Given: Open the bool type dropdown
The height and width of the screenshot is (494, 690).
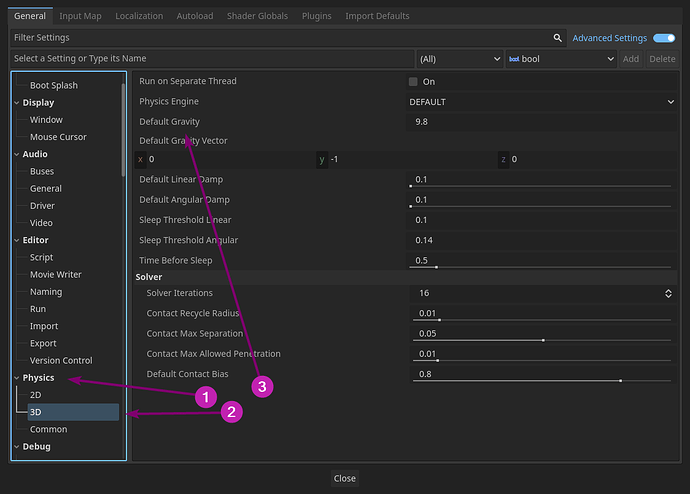Looking at the screenshot, I should (561, 59).
